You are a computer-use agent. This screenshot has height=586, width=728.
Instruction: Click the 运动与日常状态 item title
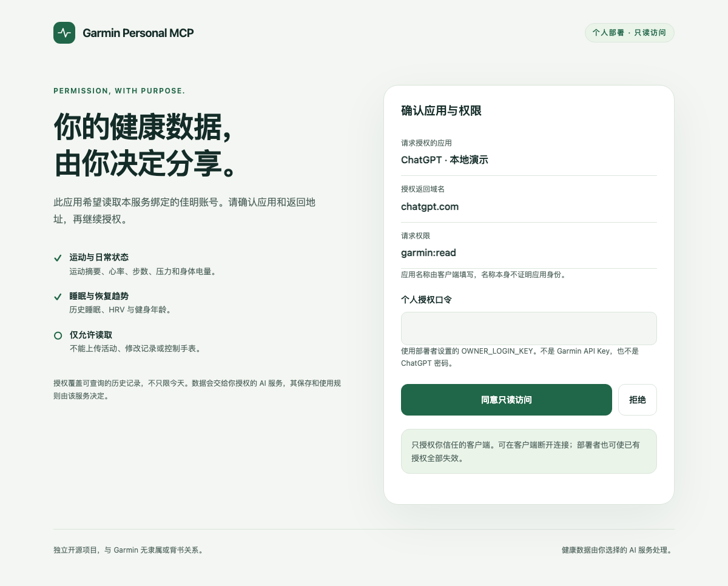tap(99, 257)
